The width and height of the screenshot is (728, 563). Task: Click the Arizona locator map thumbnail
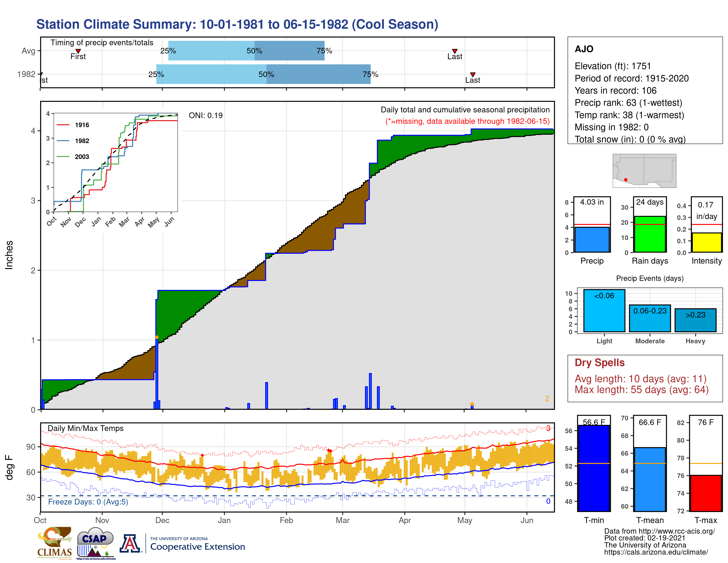click(644, 170)
